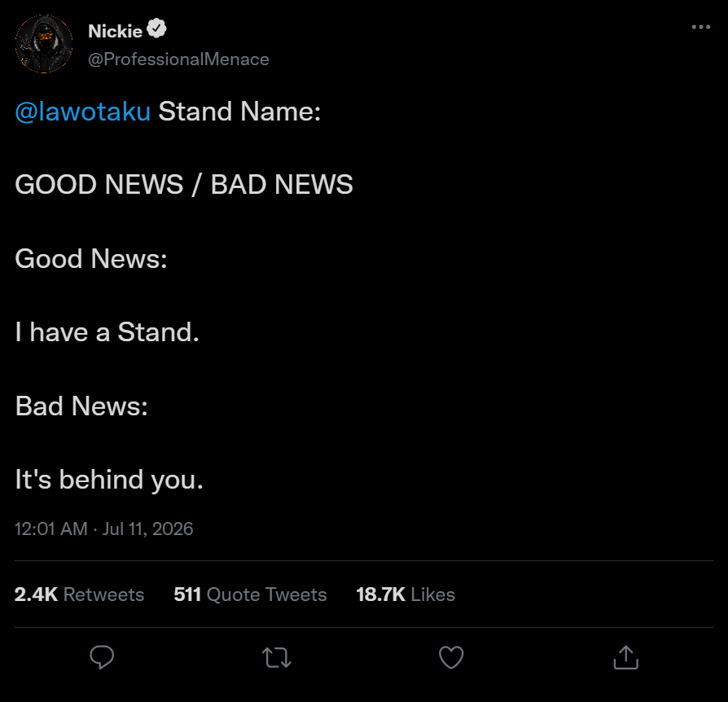Click the "Stand Name:" text

coord(239,112)
